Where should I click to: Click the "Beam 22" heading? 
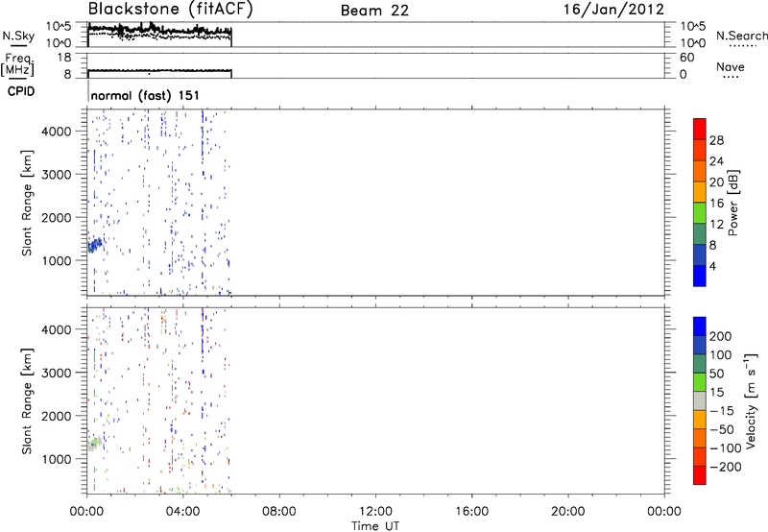pos(374,11)
